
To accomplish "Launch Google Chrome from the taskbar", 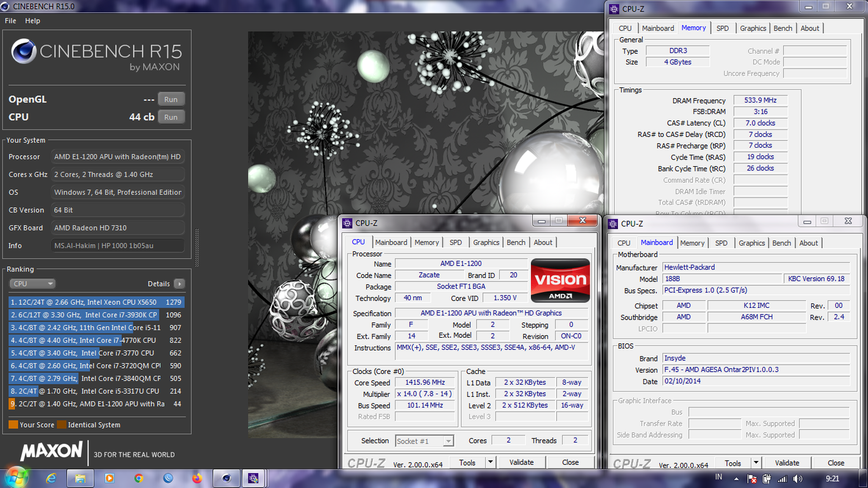I will click(x=139, y=478).
